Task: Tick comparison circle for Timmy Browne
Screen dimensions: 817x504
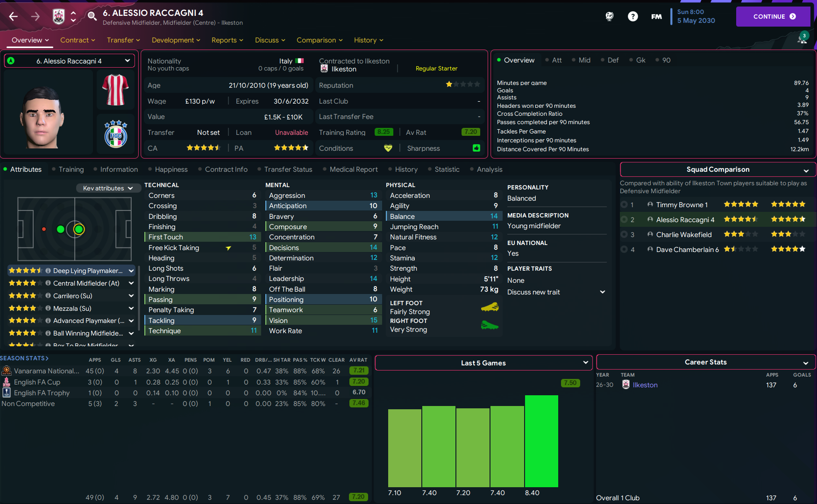Action: click(624, 205)
